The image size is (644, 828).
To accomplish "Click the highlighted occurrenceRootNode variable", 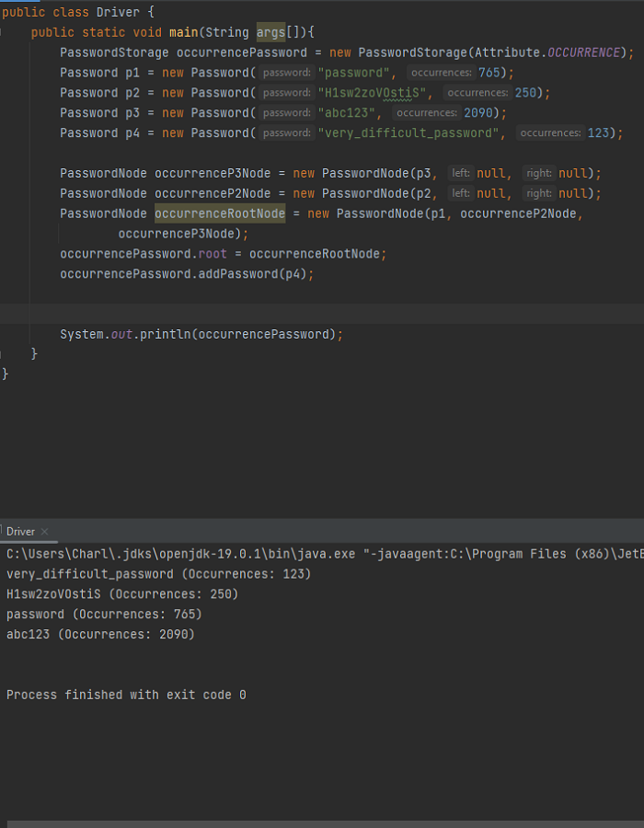I will (x=220, y=213).
